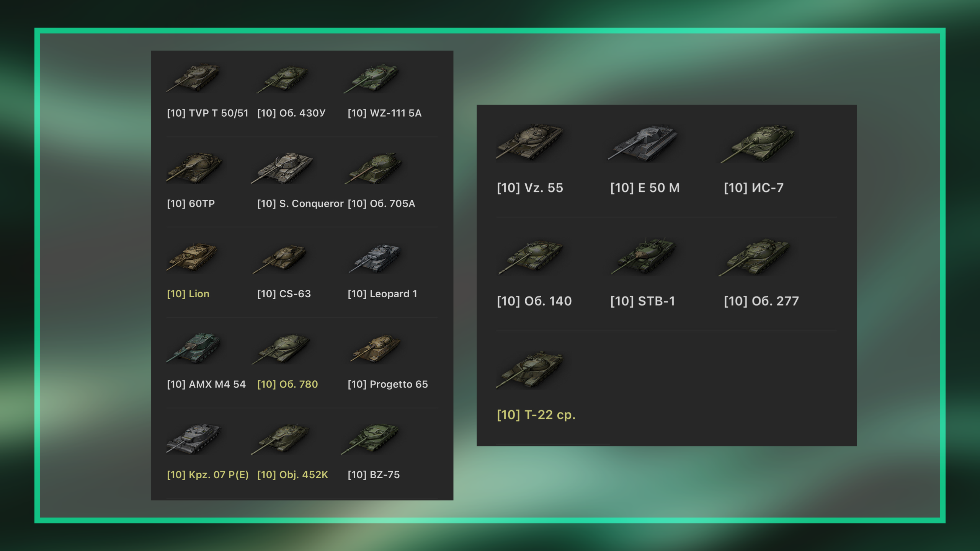Image resolution: width=980 pixels, height=551 pixels.
Task: Select the '[10] Об. 277' label
Action: coord(761,301)
